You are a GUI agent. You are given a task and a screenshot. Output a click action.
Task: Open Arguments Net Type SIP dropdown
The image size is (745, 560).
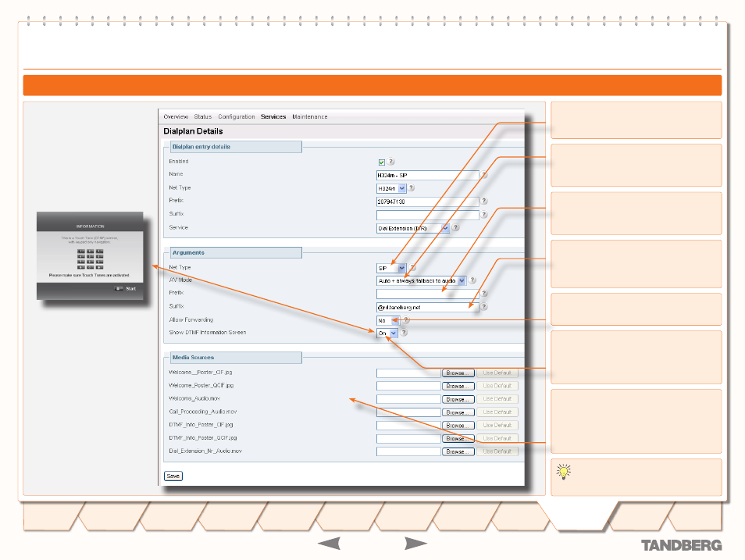[391, 268]
